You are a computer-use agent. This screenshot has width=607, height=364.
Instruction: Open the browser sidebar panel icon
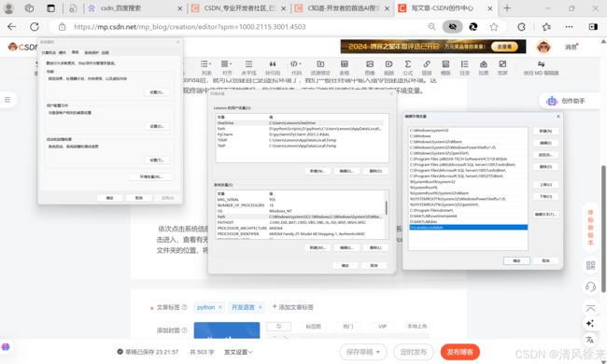click(x=593, y=27)
